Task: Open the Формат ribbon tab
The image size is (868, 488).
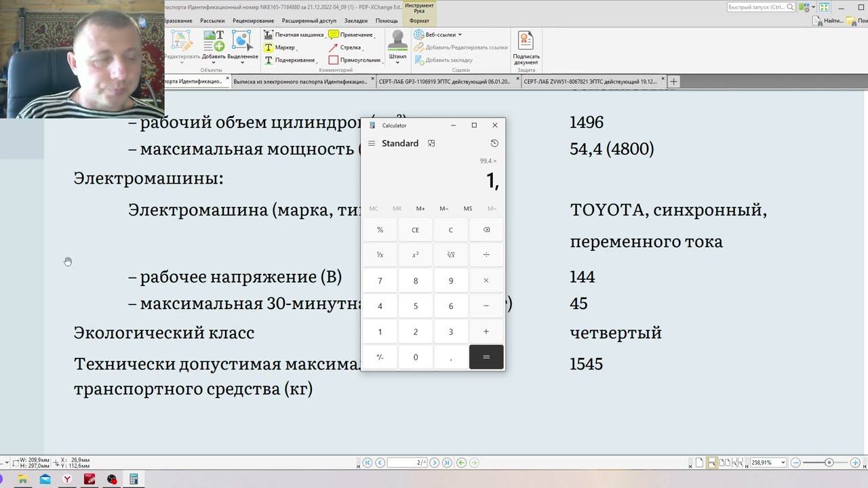Action: (x=419, y=21)
